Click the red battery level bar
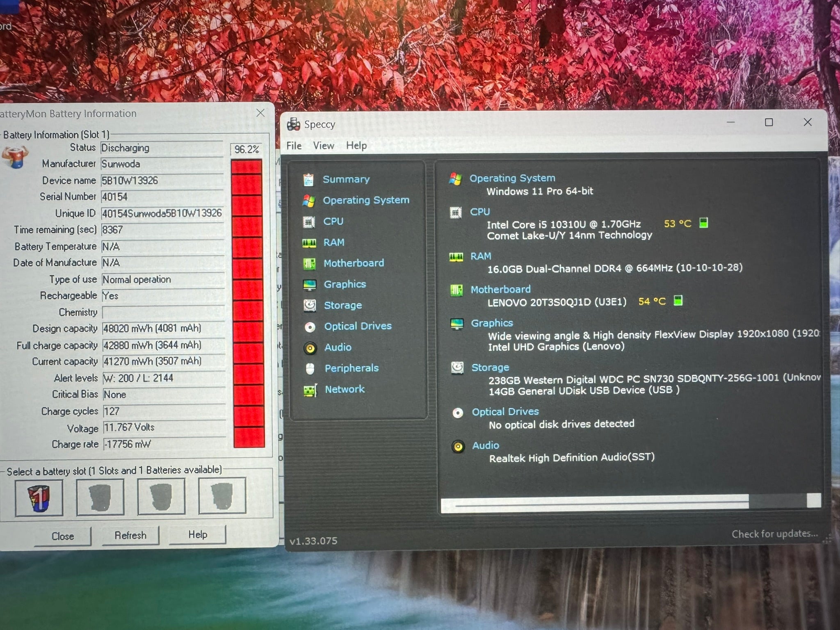This screenshot has width=840, height=630. [248, 304]
